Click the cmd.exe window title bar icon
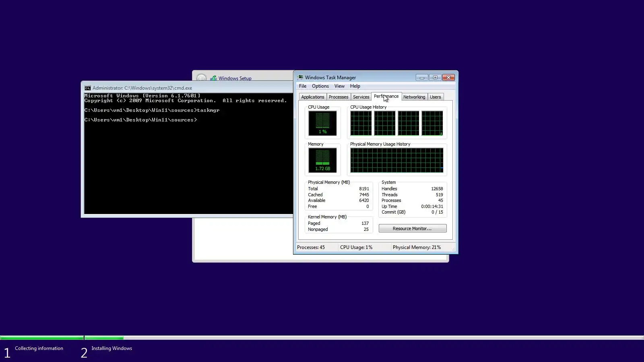This screenshot has height=362, width=644. click(x=87, y=88)
